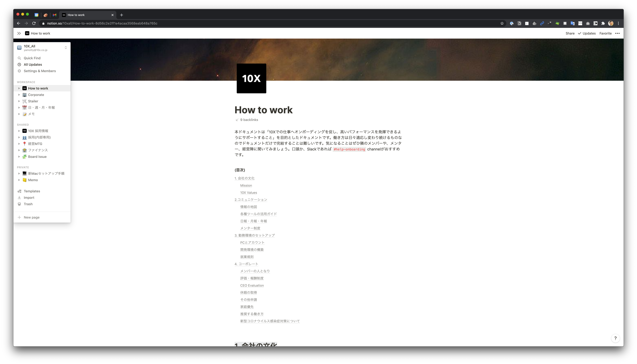
Task: Click the Import option in the sidebar
Action: click(x=29, y=197)
